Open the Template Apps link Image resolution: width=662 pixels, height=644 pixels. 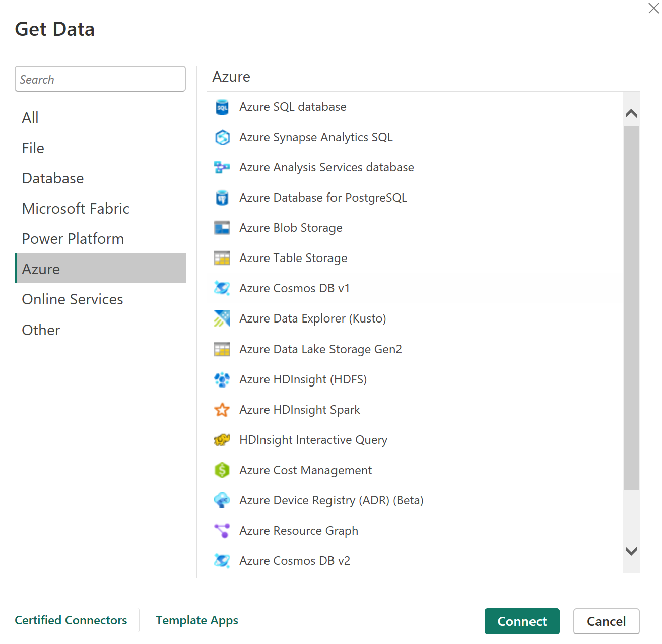(197, 620)
